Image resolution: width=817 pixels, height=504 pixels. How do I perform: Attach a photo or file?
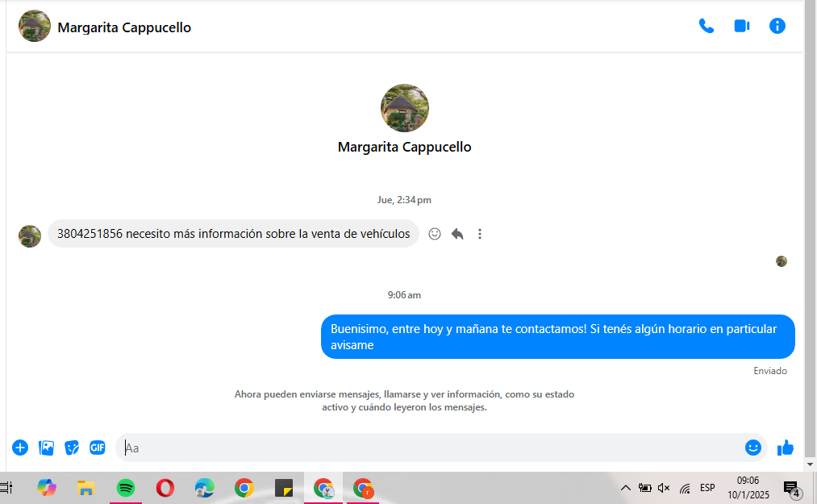tap(46, 448)
